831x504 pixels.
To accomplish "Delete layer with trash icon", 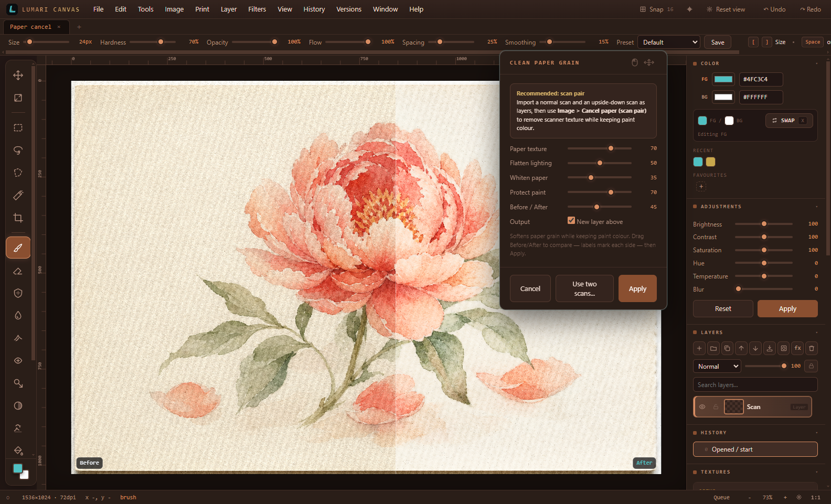I will point(812,348).
